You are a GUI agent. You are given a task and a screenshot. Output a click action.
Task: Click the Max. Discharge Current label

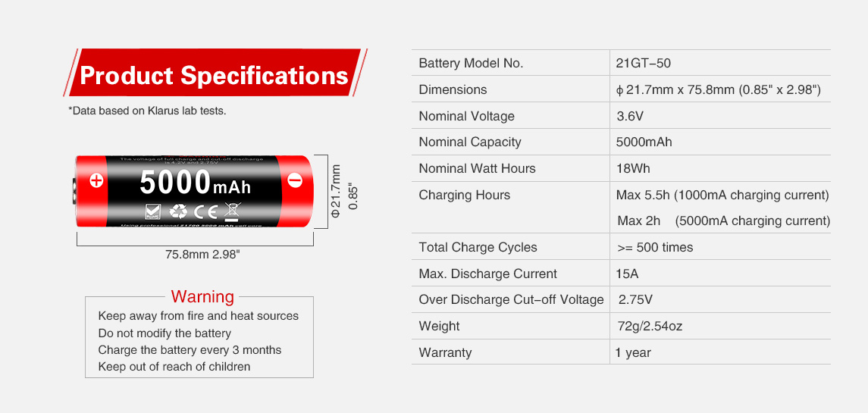[487, 274]
